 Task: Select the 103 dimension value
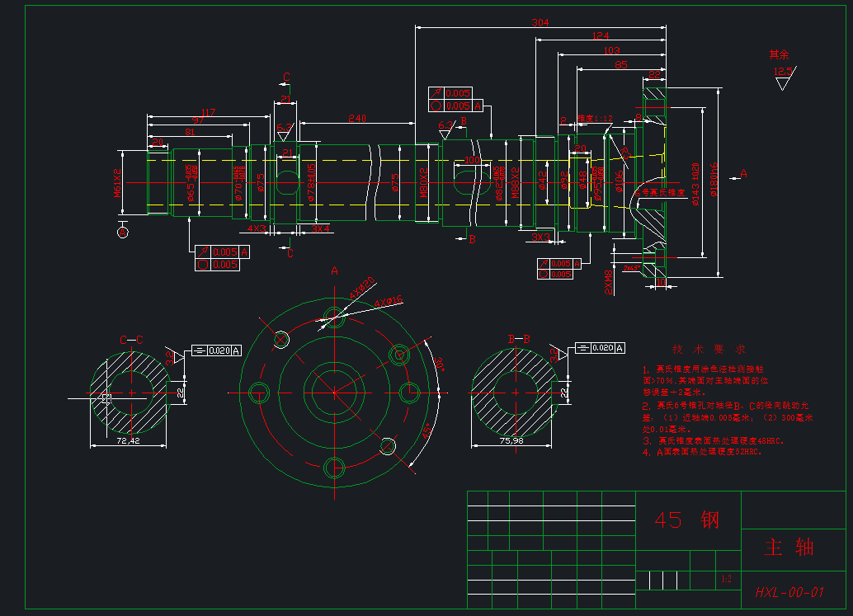point(611,50)
